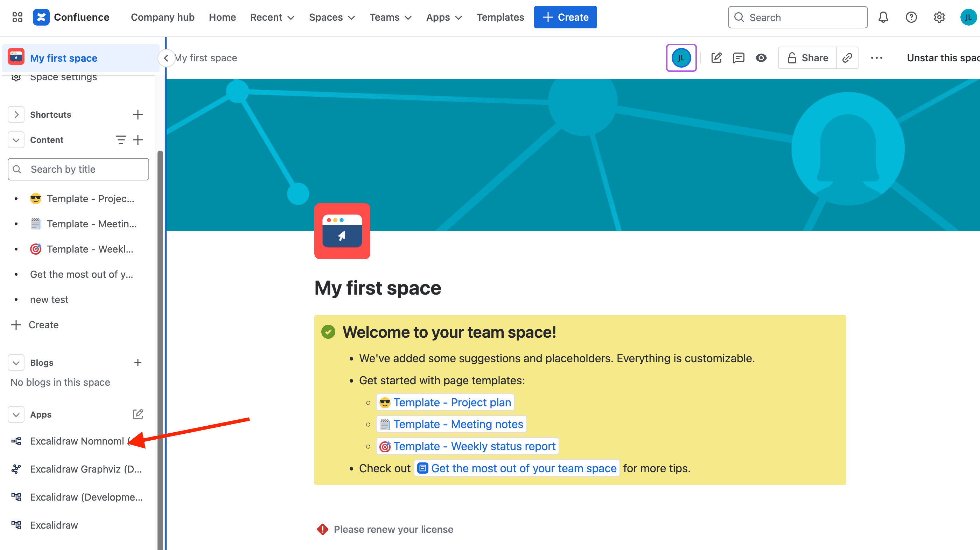Image resolution: width=980 pixels, height=550 pixels.
Task: Click the Share button
Action: tap(807, 58)
